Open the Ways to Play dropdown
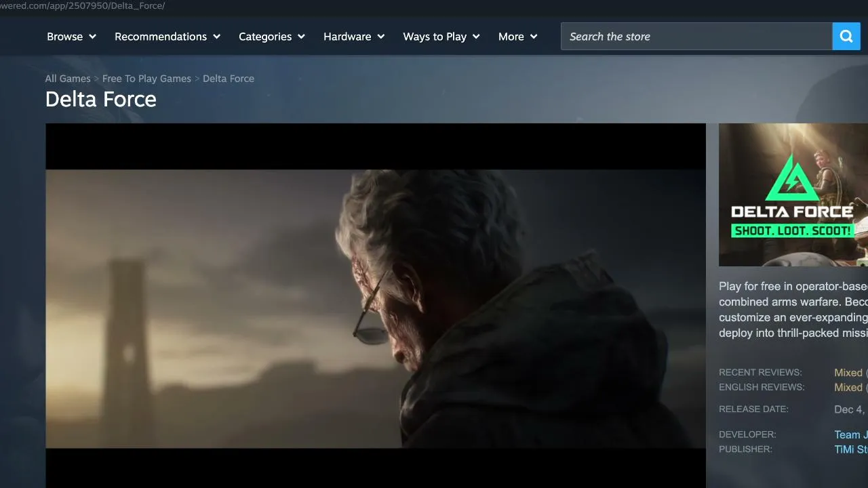Screen dimensions: 868x488 pyautogui.click(x=441, y=37)
